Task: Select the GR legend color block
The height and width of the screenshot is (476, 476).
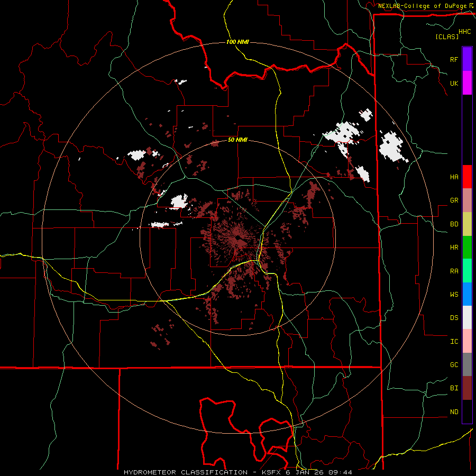Action: [x=467, y=200]
